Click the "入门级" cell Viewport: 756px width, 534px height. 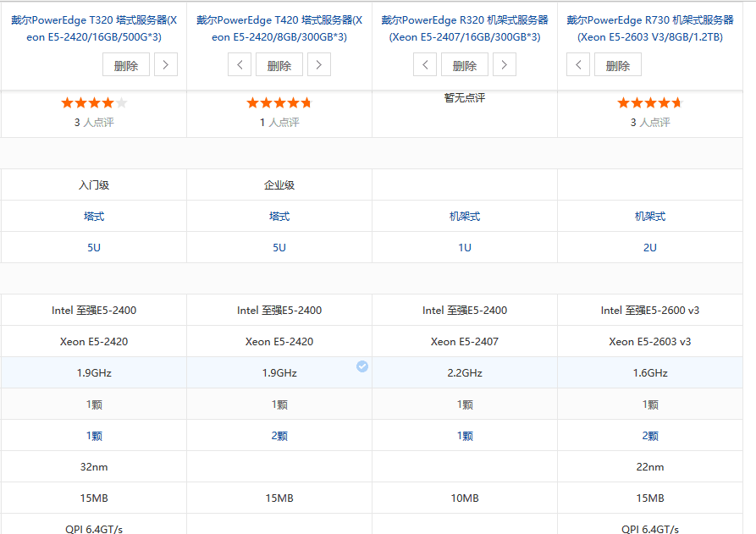tap(94, 185)
